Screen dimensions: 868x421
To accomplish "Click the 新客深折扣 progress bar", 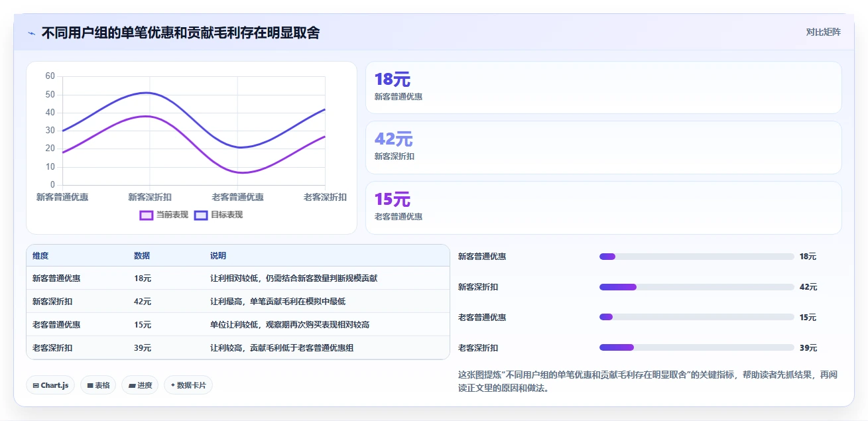I will click(x=697, y=287).
